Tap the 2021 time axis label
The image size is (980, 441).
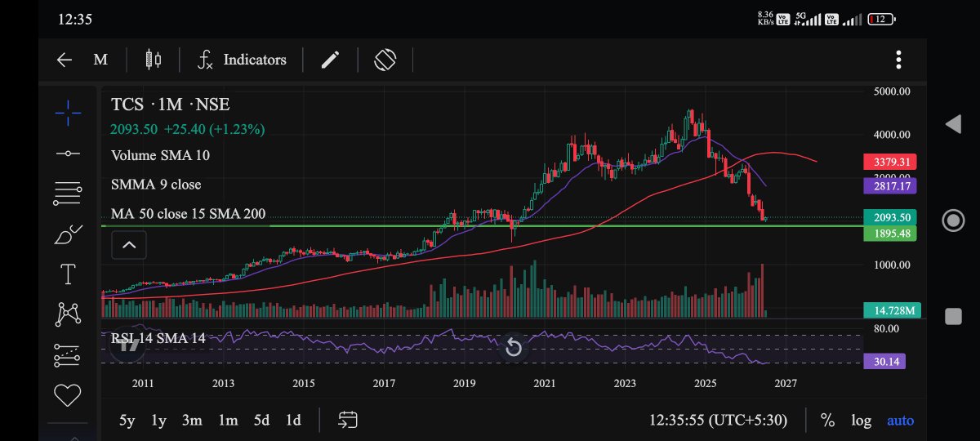[545, 383]
